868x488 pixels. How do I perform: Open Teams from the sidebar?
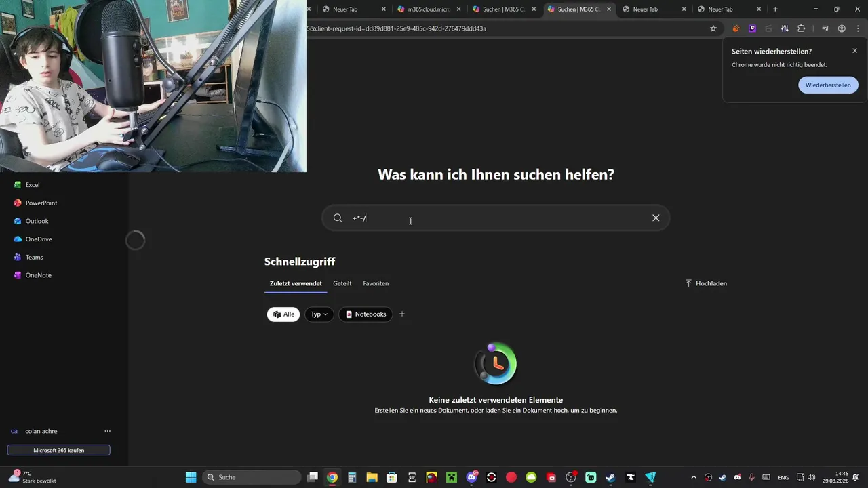[28, 257]
